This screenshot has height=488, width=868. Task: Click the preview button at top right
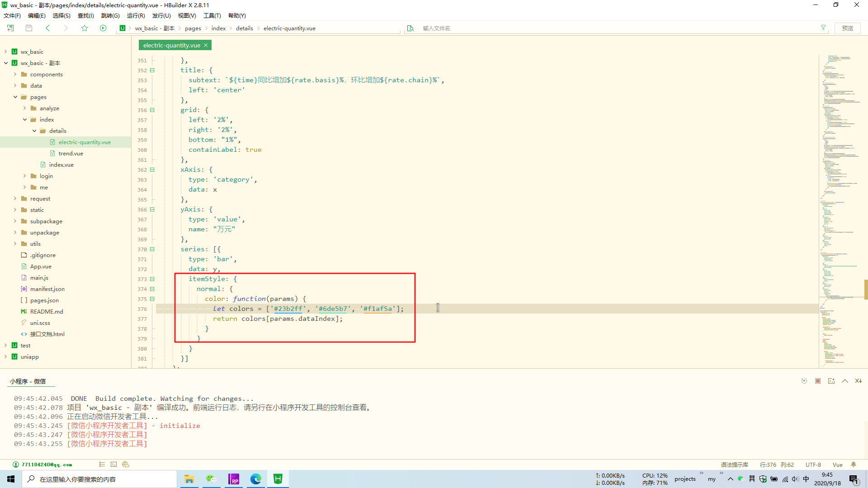[847, 28]
